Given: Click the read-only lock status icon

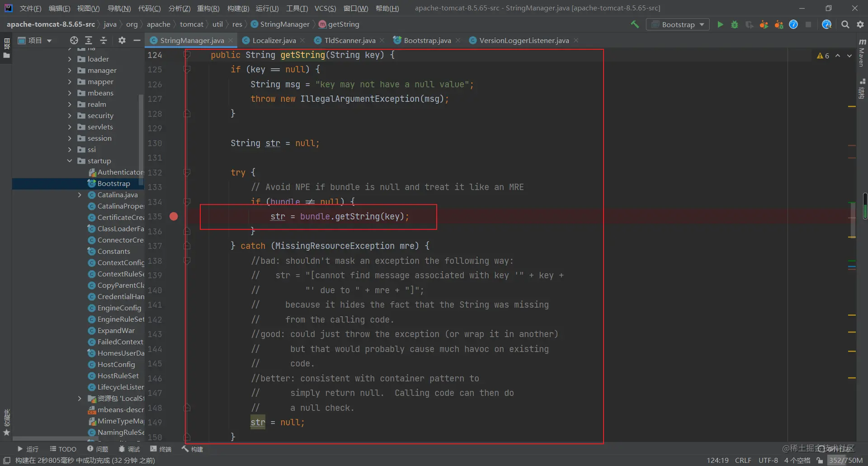Looking at the screenshot, I should pos(820,460).
